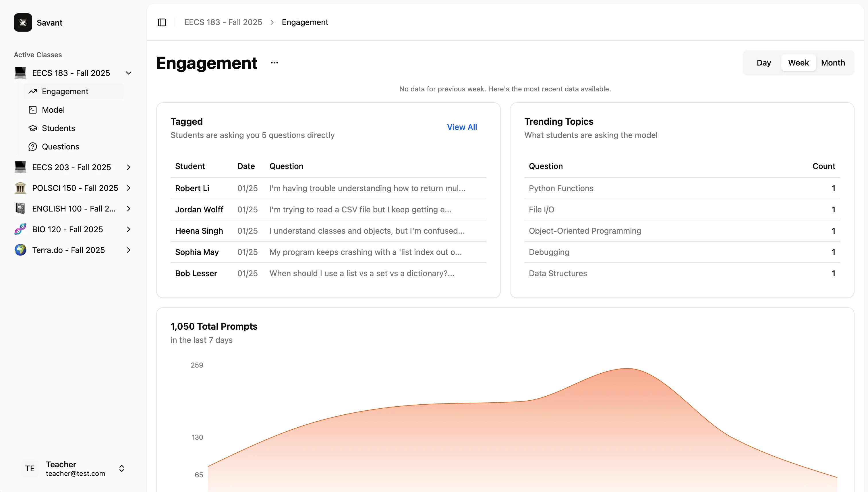Expand the EECS 203 - Fall 2025 class
Image resolution: width=868 pixels, height=492 pixels.
click(x=129, y=167)
